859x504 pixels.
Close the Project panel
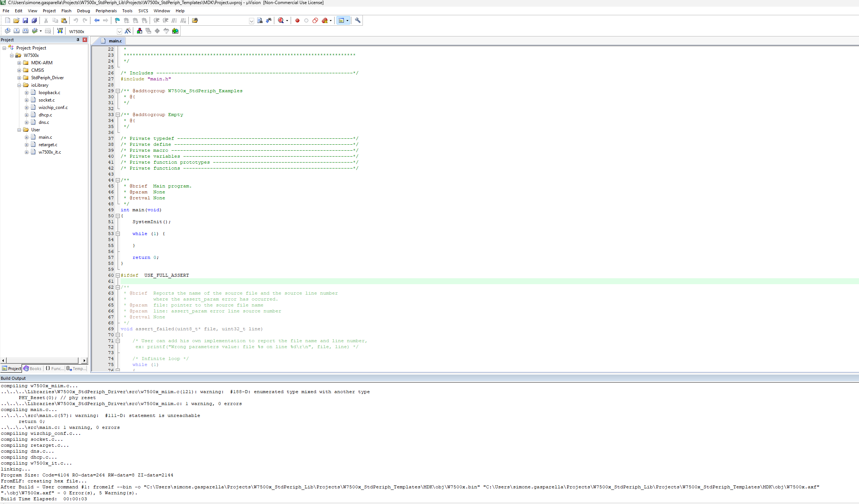click(x=85, y=40)
